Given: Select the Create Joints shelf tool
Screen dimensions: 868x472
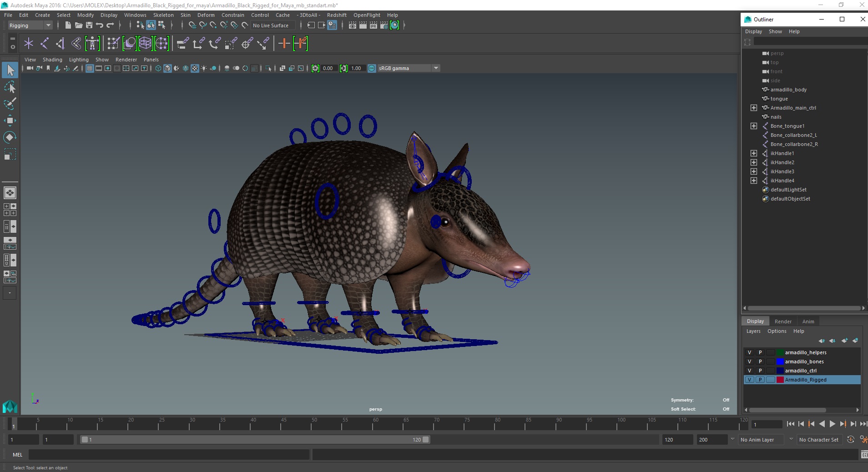Looking at the screenshot, I should [x=45, y=44].
